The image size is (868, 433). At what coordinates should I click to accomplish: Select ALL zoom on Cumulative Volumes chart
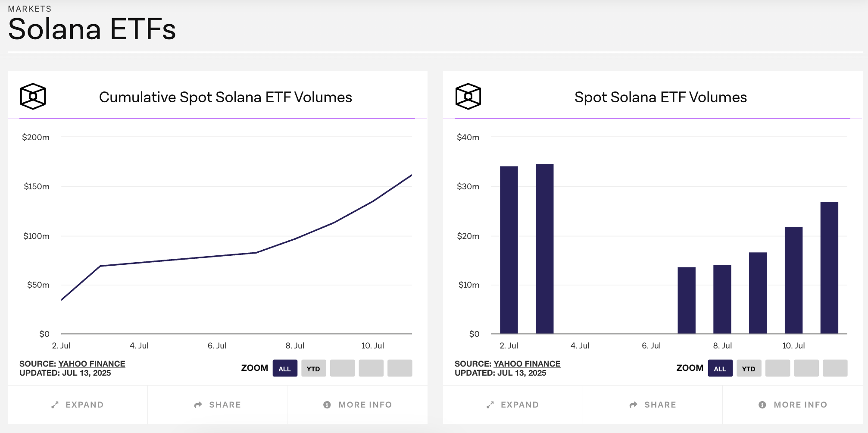point(285,368)
